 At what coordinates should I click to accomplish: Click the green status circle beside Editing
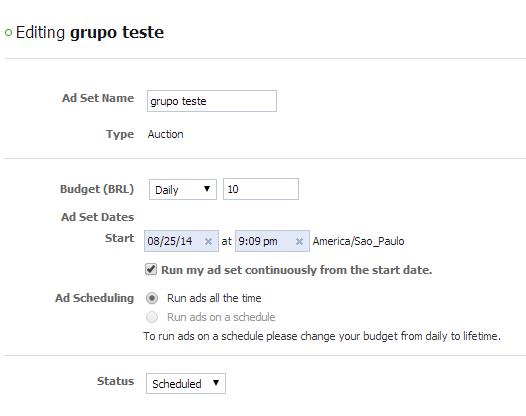coord(8,33)
